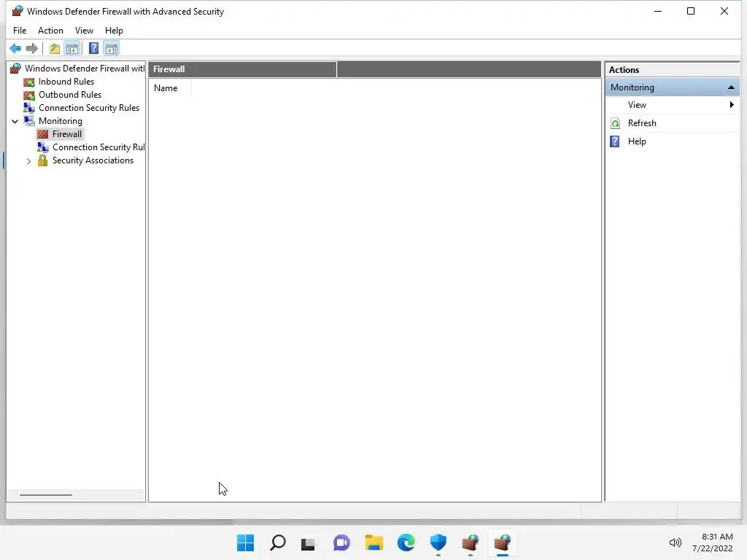Select Security Associations tree item
Viewport: 747px width, 560px height.
(x=93, y=160)
